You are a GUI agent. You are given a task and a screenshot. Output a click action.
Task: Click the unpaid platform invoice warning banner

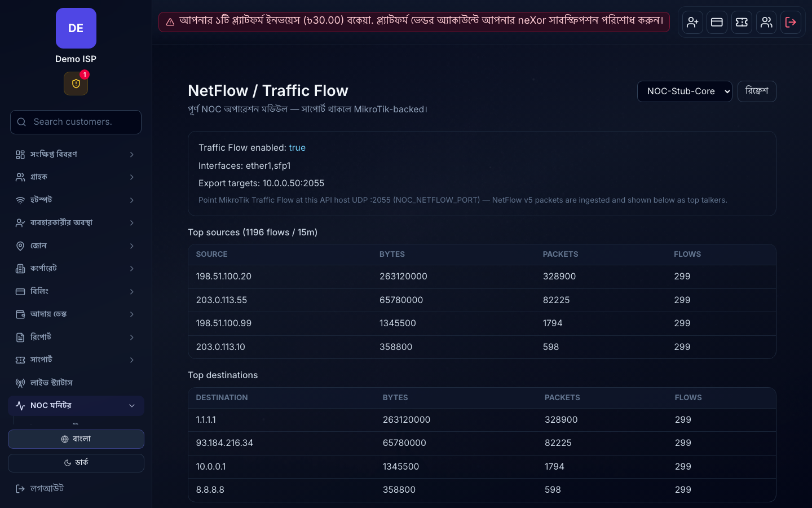pos(414,22)
